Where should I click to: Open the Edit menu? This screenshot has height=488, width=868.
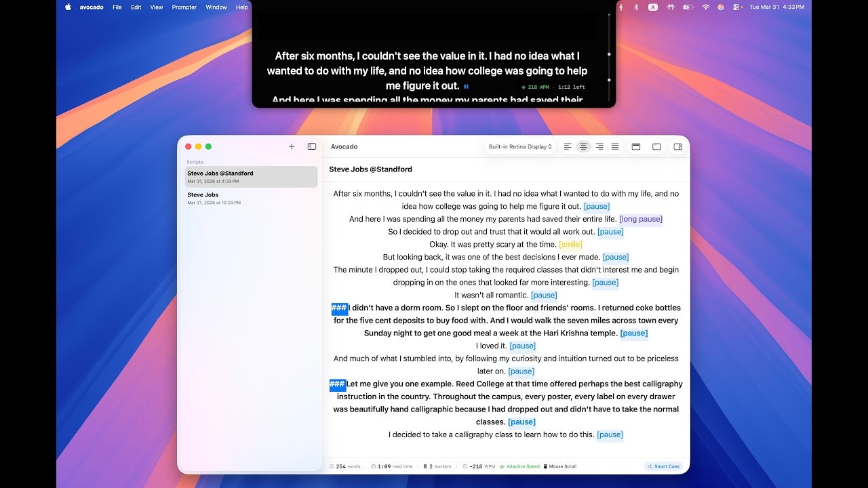136,7
